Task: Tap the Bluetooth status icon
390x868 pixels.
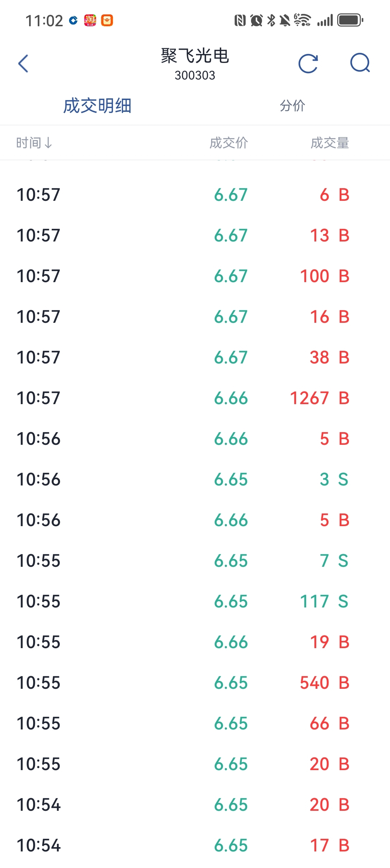Action: point(271,20)
